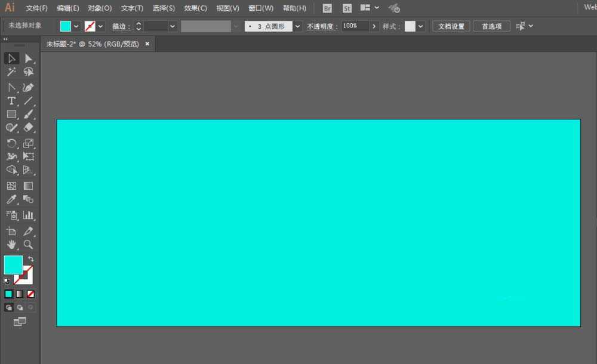This screenshot has width=597, height=364.
Task: Expand the 3 点圆形 brush dropdown
Action: click(x=297, y=26)
